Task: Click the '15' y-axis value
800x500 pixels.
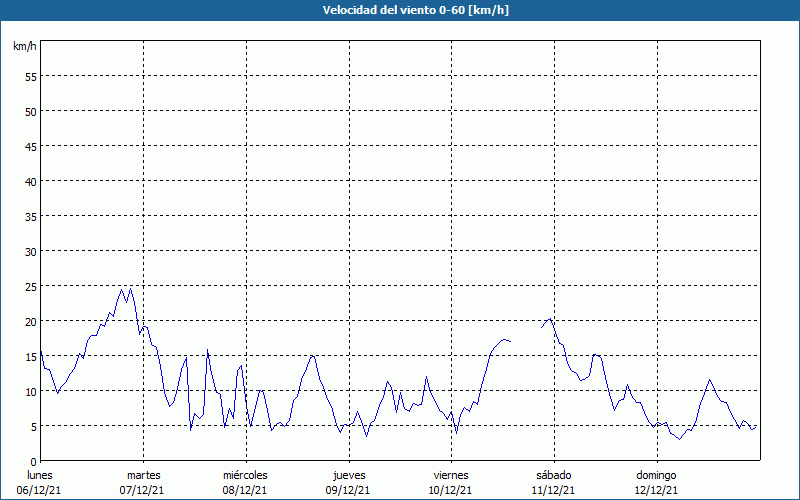Action: 31,357
